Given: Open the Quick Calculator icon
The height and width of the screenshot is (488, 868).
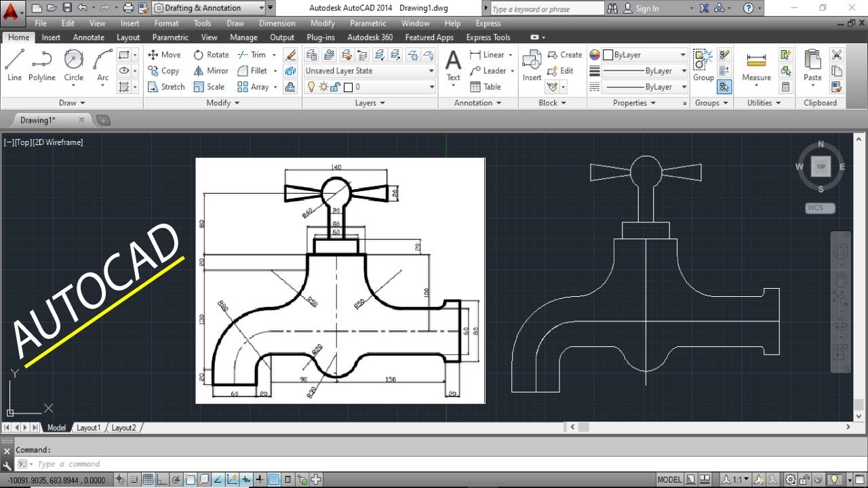Looking at the screenshot, I should pyautogui.click(x=786, y=87).
